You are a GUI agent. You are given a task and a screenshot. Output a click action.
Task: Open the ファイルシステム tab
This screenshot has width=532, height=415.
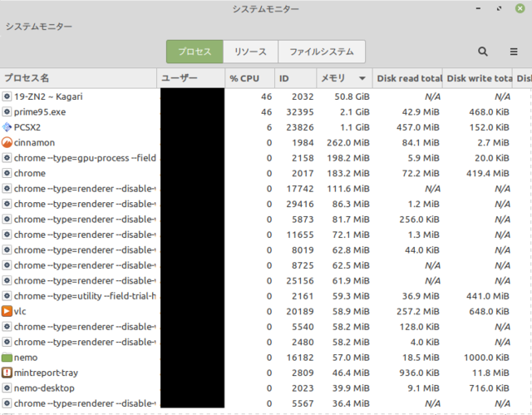(x=321, y=52)
